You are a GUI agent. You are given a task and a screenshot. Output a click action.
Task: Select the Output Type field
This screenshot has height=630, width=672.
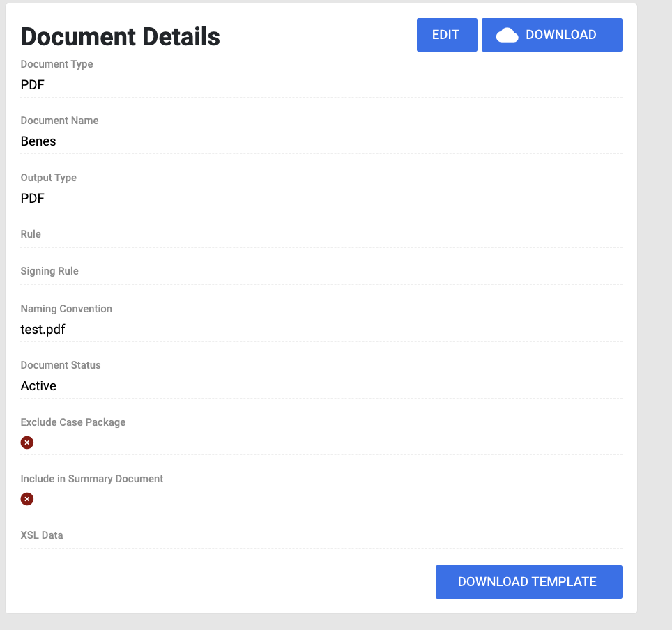32,198
